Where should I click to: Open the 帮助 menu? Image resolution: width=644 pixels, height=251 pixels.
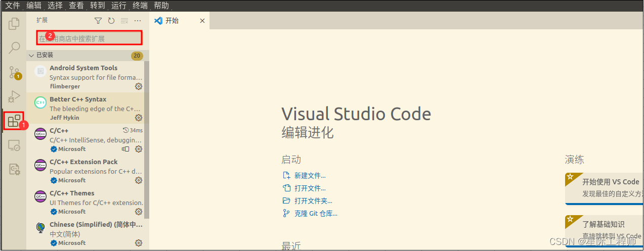(161, 6)
